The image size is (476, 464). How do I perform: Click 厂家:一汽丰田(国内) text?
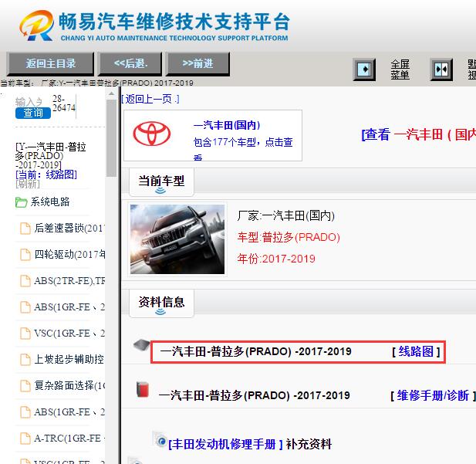click(x=285, y=215)
